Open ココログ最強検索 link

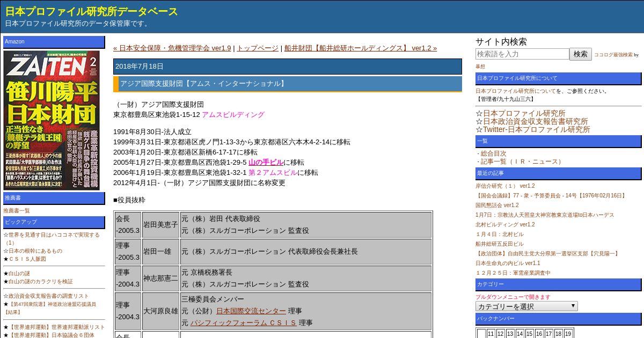pyautogui.click(x=613, y=55)
